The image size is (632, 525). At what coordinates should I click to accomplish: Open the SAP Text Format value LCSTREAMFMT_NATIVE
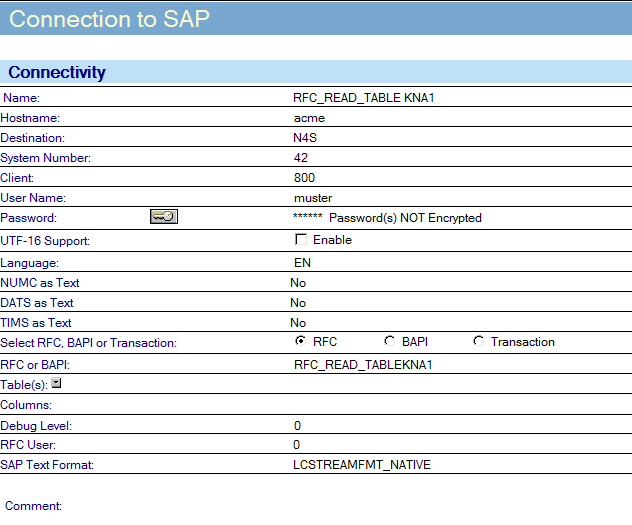(360, 465)
